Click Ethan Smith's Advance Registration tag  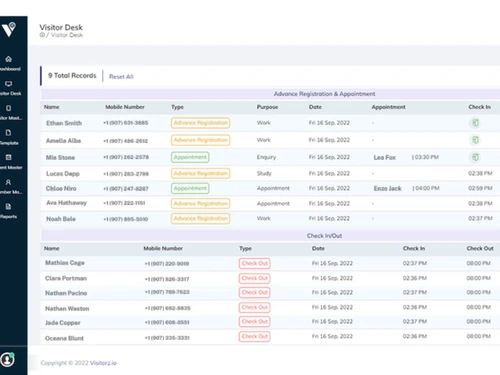click(200, 123)
